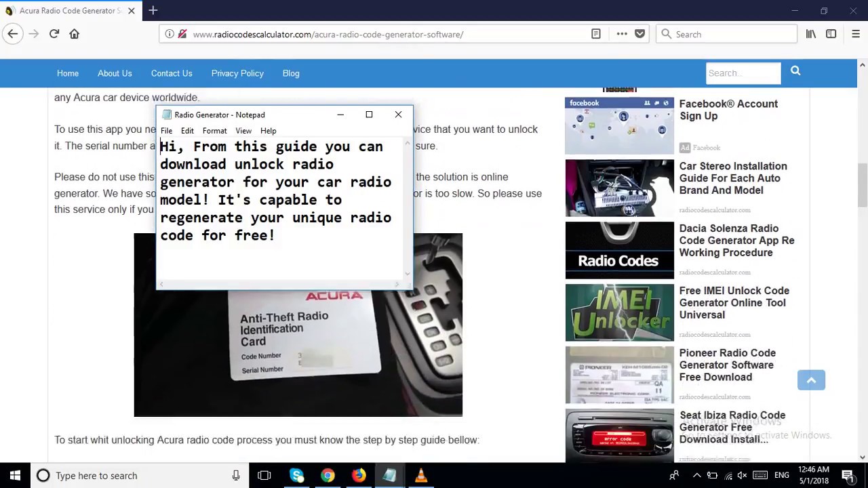Open Notepad View menu

coord(243,131)
